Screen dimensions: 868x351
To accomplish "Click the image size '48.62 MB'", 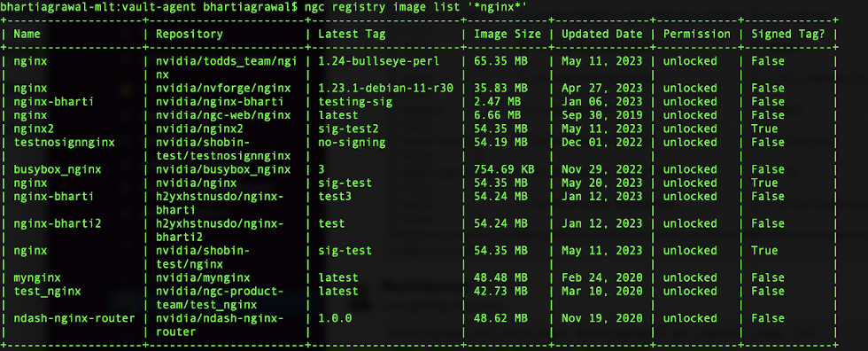I will (500, 318).
